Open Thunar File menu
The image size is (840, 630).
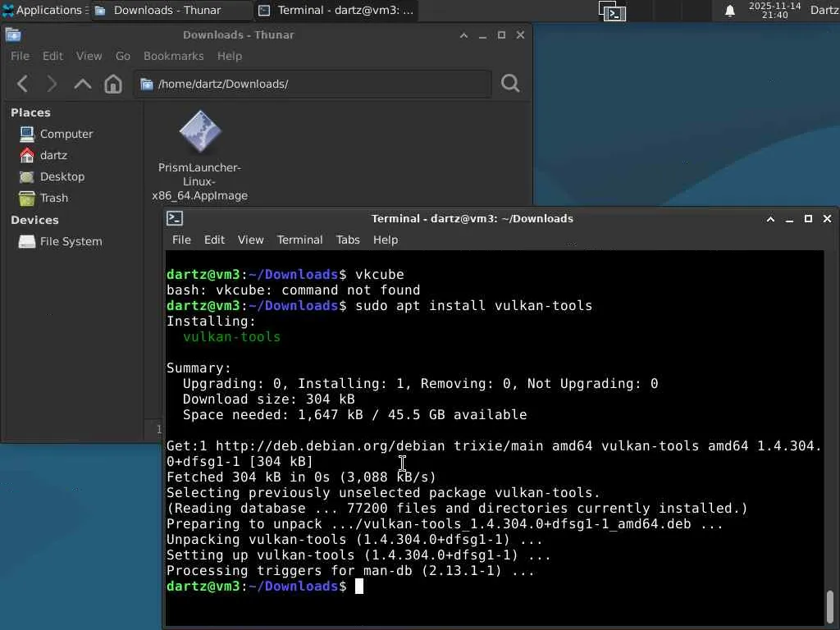point(20,57)
